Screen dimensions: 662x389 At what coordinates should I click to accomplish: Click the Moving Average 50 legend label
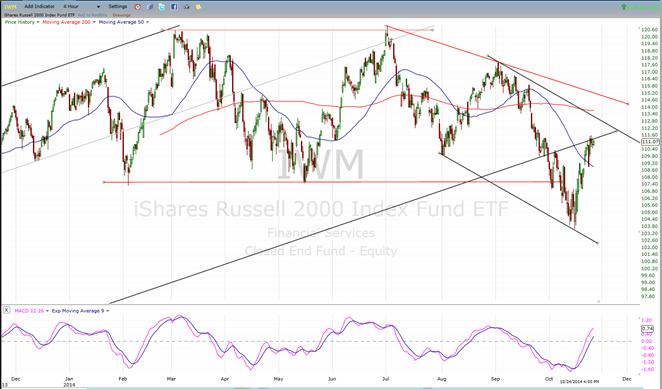pos(122,22)
